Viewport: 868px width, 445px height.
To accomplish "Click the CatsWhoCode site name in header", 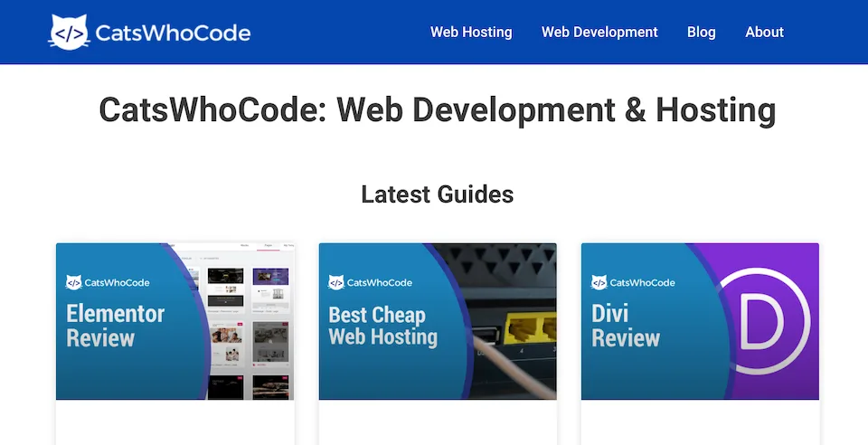I will tap(173, 33).
